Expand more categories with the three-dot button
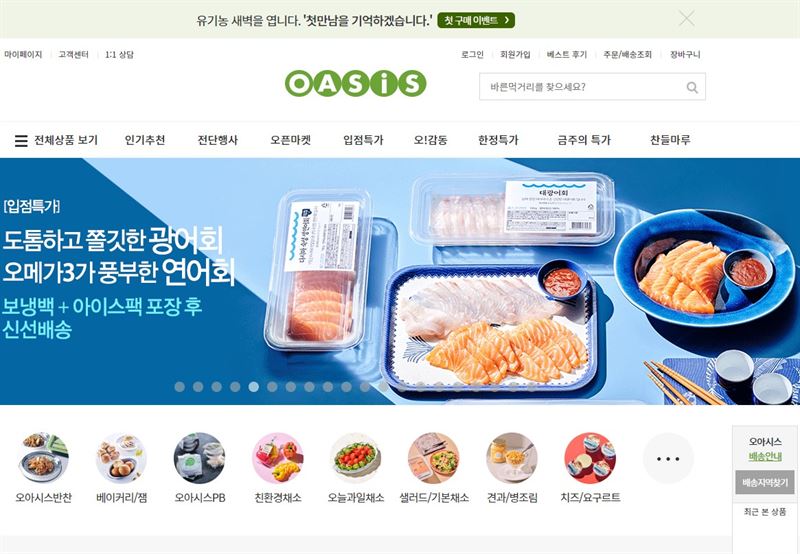This screenshot has height=554, width=800. click(668, 458)
